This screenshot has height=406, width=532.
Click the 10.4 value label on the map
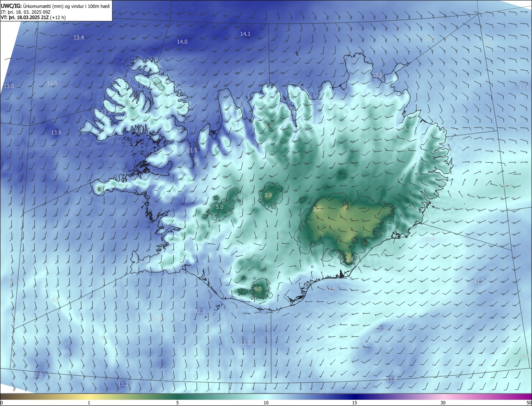pyautogui.click(x=429, y=240)
